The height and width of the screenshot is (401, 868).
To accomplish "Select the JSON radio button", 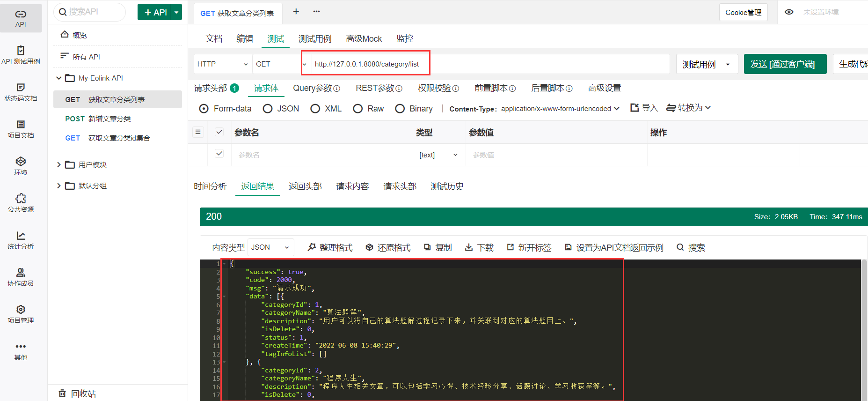I will tap(268, 109).
